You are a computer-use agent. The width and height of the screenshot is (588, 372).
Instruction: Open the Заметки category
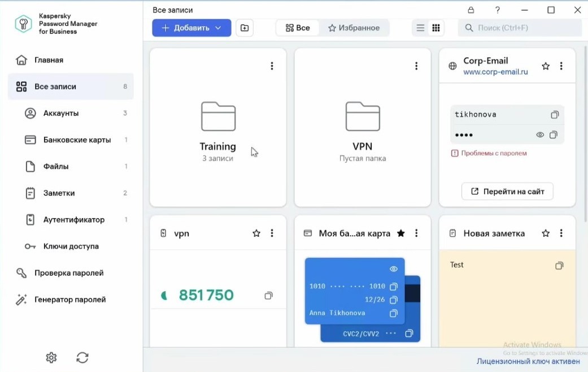point(71,193)
